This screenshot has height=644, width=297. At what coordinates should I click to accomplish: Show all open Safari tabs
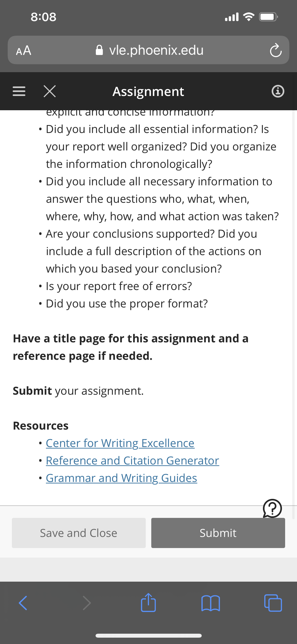tap(273, 603)
